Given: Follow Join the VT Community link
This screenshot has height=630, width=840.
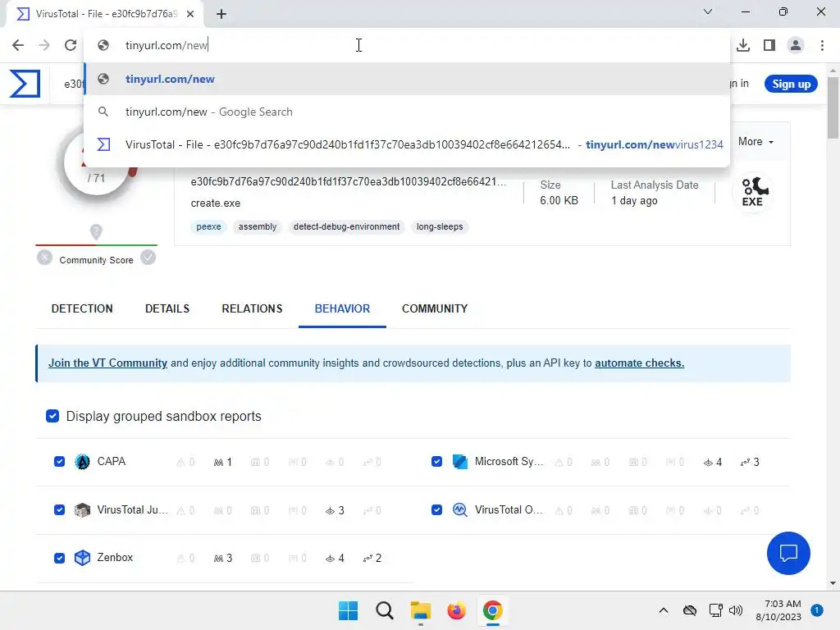Looking at the screenshot, I should pyautogui.click(x=107, y=363).
